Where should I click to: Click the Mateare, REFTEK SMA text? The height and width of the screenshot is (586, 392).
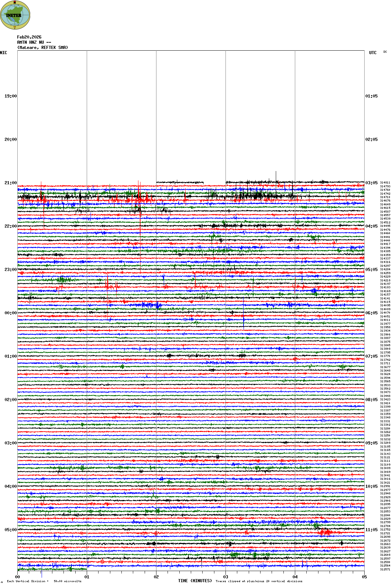click(x=43, y=48)
